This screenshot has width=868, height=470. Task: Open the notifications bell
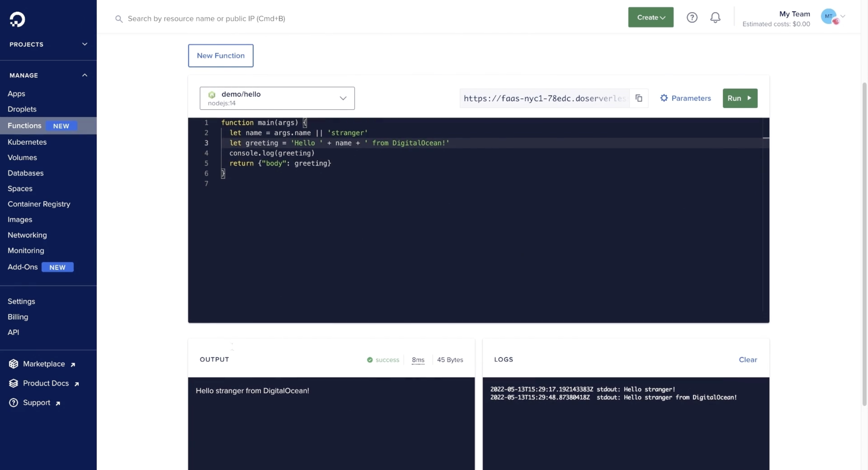coord(715,17)
